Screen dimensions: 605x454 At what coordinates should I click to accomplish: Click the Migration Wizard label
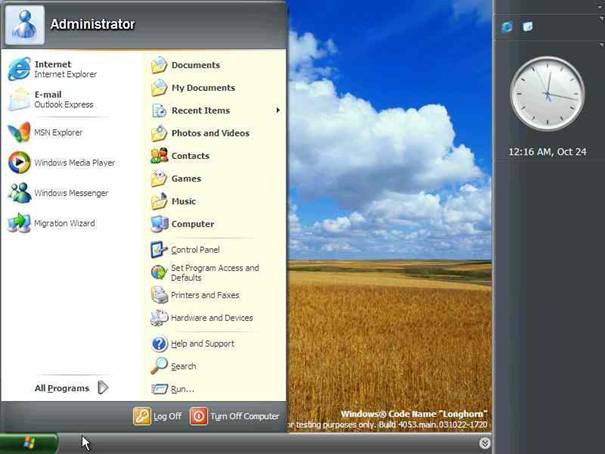pos(64,223)
